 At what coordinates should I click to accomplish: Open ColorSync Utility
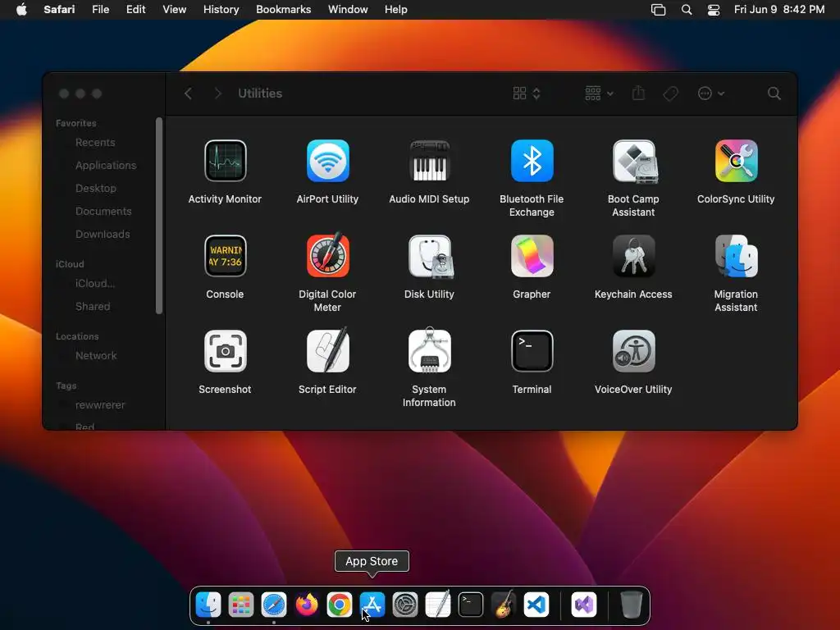coord(736,162)
